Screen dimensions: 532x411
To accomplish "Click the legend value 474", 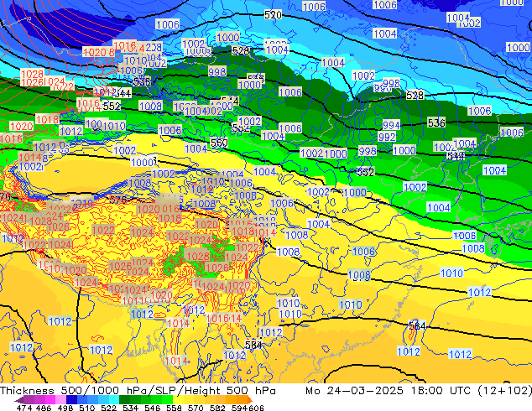I will click(24, 408).
